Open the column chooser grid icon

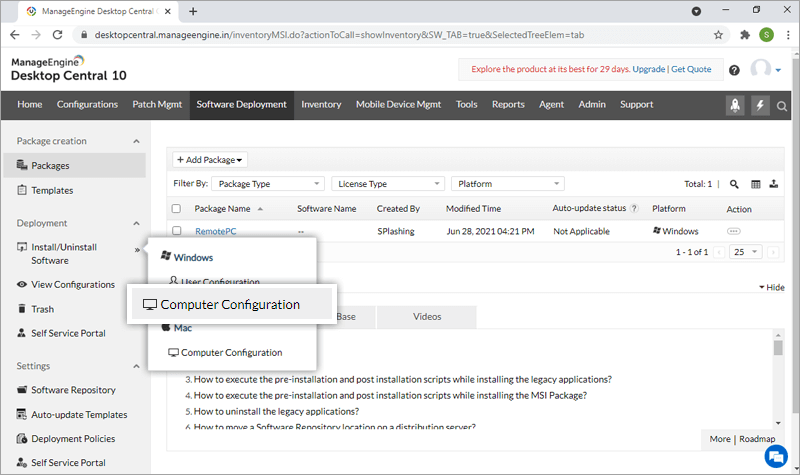click(756, 184)
